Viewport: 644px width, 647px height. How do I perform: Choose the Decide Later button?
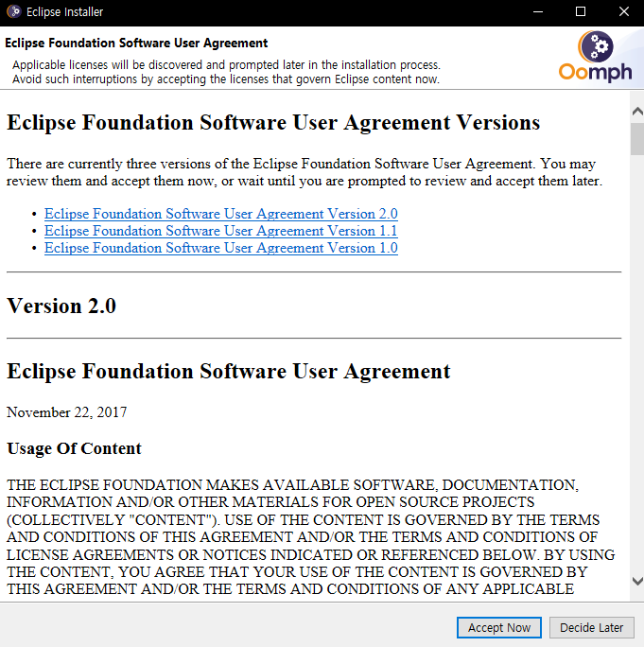591,627
